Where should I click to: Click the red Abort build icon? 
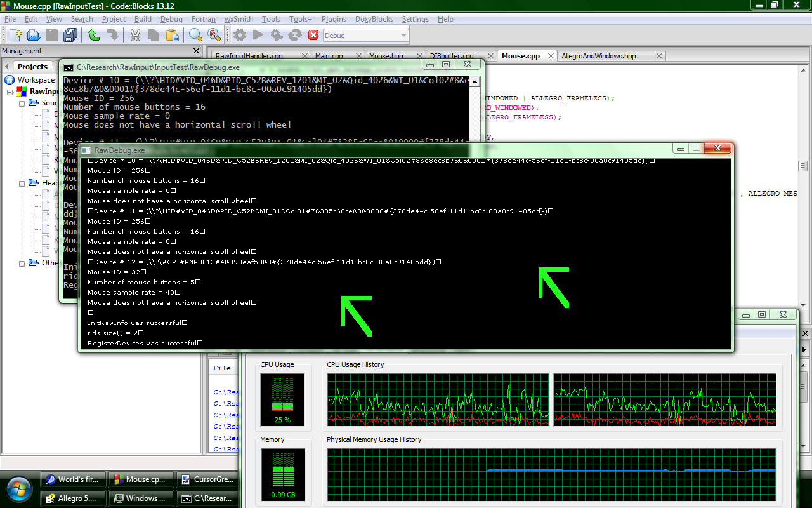pyautogui.click(x=313, y=36)
